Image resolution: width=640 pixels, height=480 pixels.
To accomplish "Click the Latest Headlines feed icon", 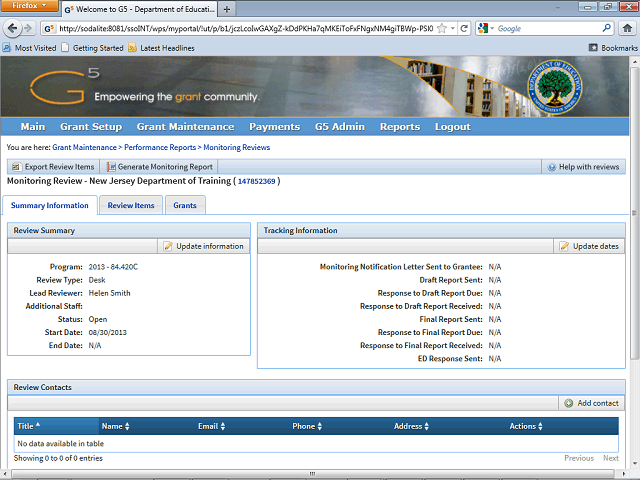I will coord(132,48).
